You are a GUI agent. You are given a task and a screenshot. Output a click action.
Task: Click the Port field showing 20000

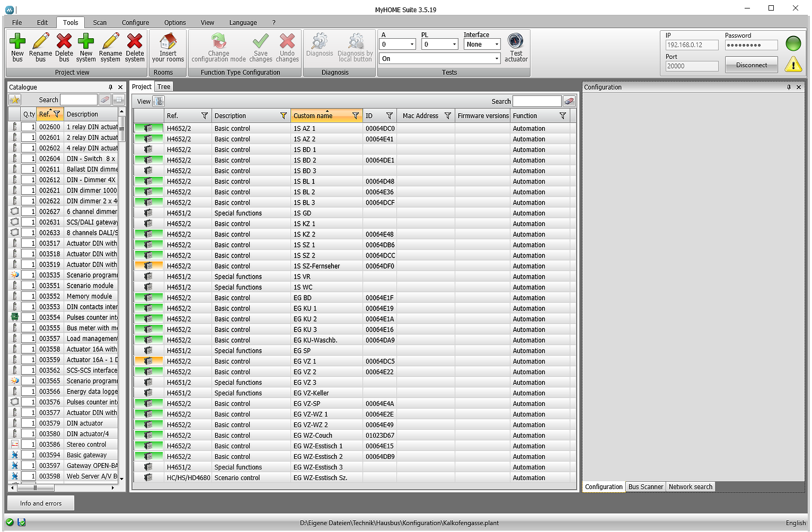click(692, 66)
